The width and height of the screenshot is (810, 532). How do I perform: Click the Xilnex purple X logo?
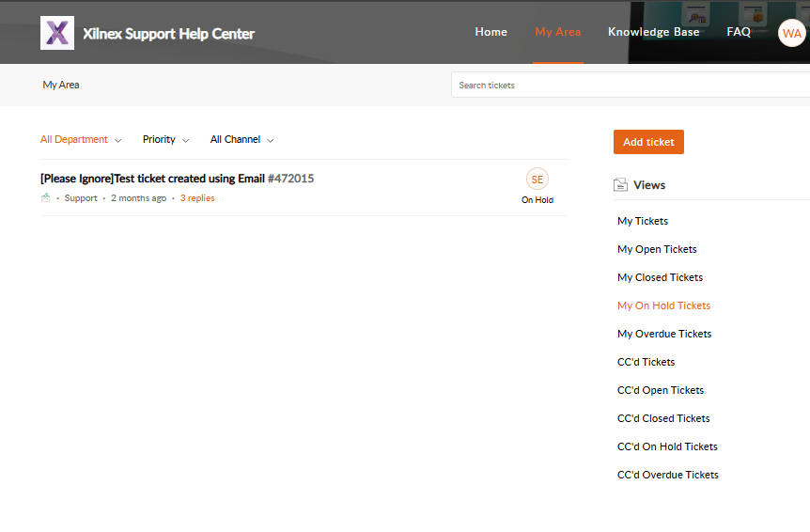57,33
